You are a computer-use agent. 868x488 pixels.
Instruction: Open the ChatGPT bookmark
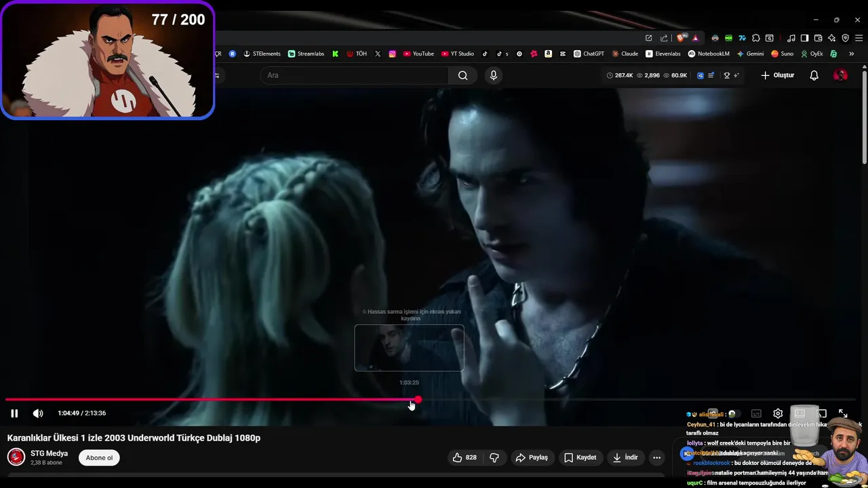(x=589, y=54)
